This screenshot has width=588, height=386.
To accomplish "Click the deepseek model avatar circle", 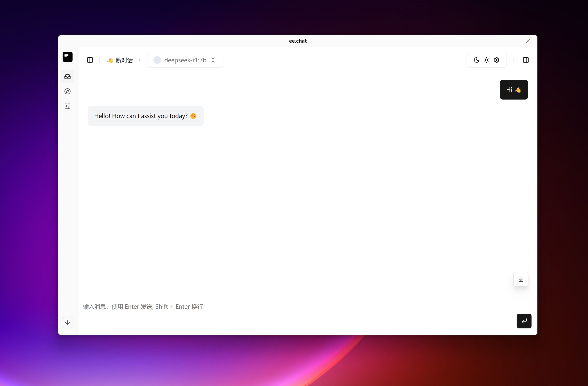I will [157, 60].
